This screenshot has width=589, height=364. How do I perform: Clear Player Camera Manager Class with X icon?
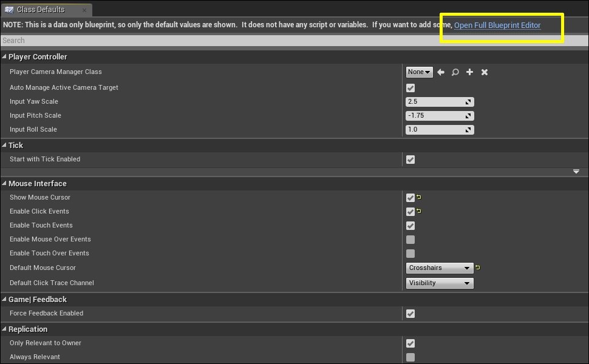click(x=485, y=72)
